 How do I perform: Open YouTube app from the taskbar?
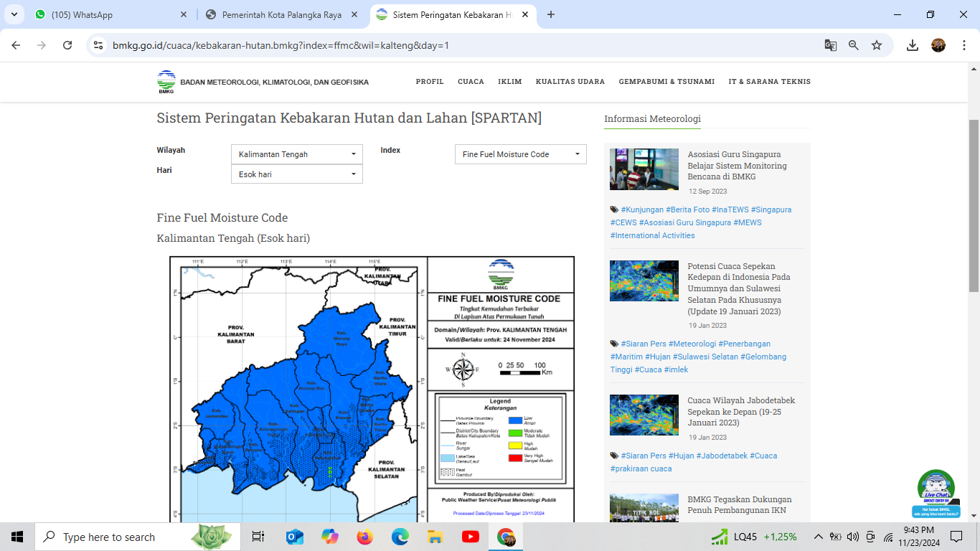(471, 537)
